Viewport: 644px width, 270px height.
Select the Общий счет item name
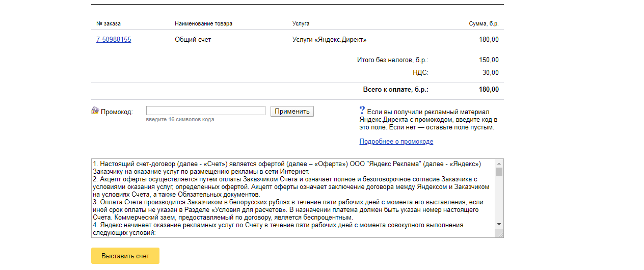click(193, 39)
